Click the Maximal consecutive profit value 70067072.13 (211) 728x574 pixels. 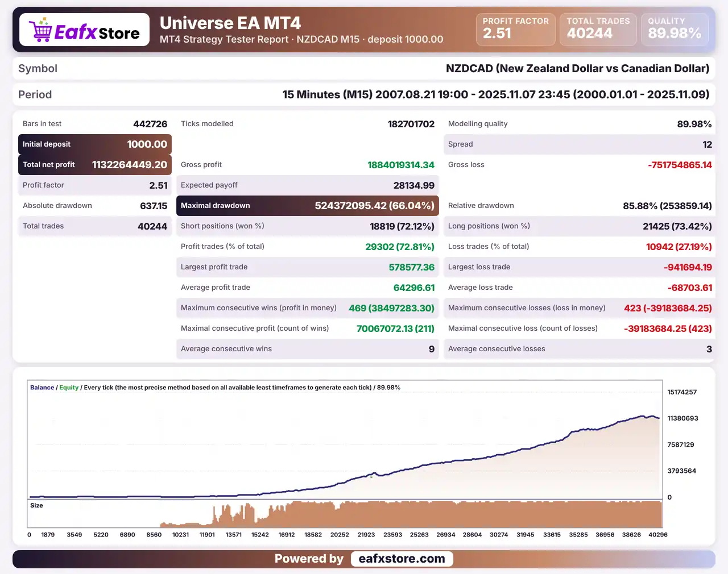pos(395,328)
